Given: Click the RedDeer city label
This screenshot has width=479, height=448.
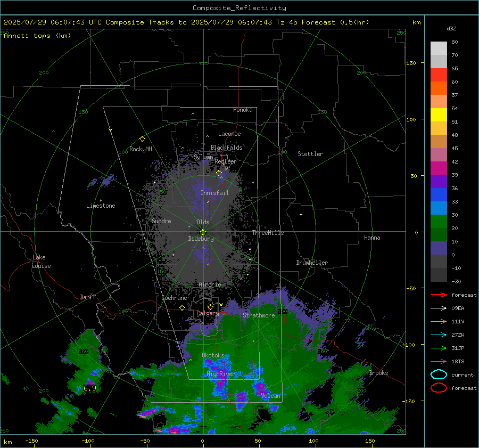Looking at the screenshot, I should [226, 161].
